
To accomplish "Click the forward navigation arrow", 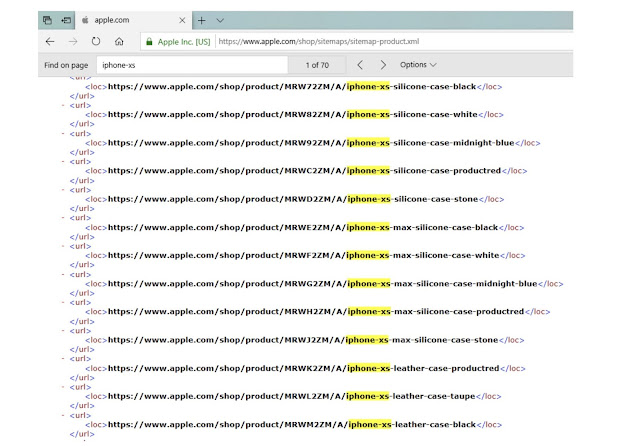I will point(73,41).
